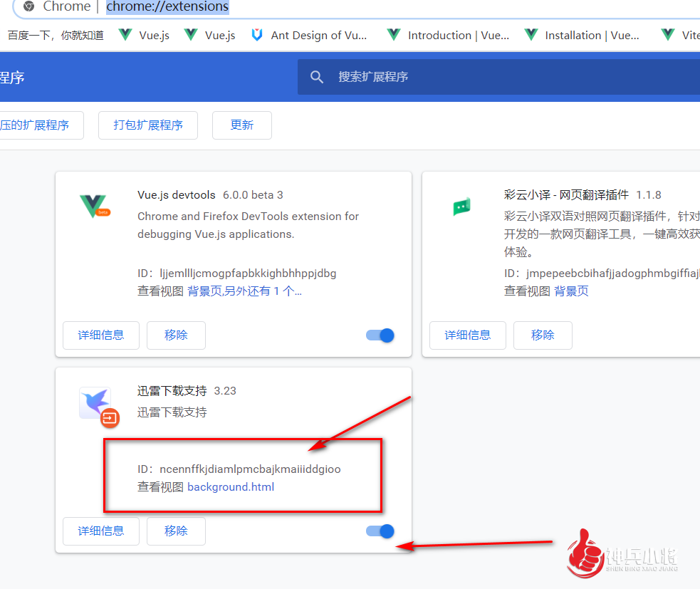Click the 更新 button
This screenshot has width=700, height=589.
point(242,125)
